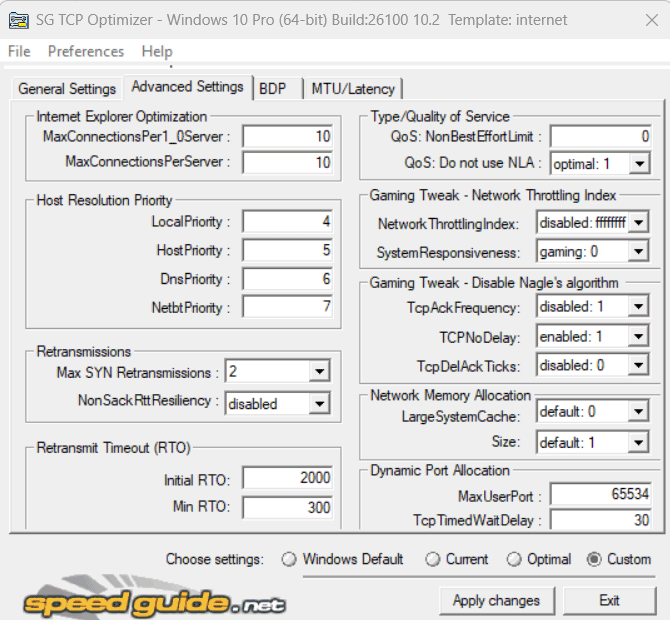Click the Exit button
This screenshot has height=620, width=670.
[609, 600]
